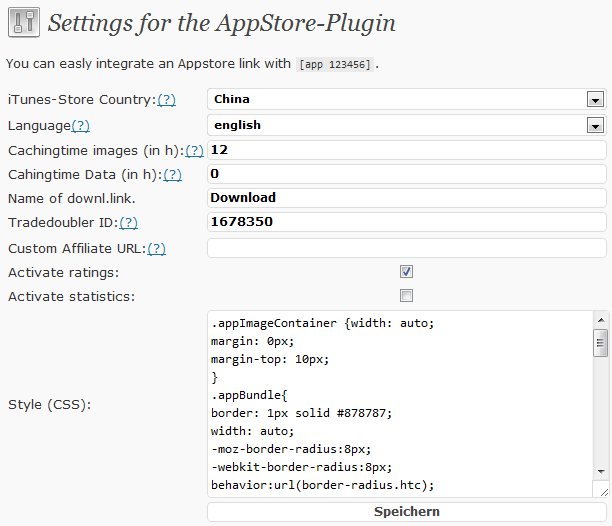Click the CSS textarea resize grip
This screenshot has height=526, width=612.
click(603, 492)
